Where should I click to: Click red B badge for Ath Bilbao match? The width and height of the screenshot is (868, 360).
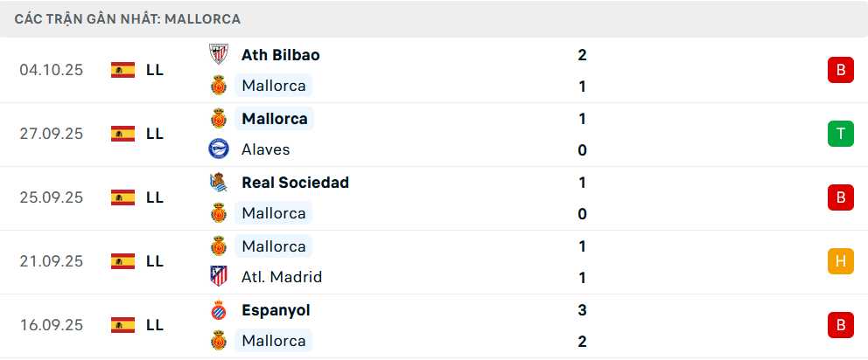(840, 70)
